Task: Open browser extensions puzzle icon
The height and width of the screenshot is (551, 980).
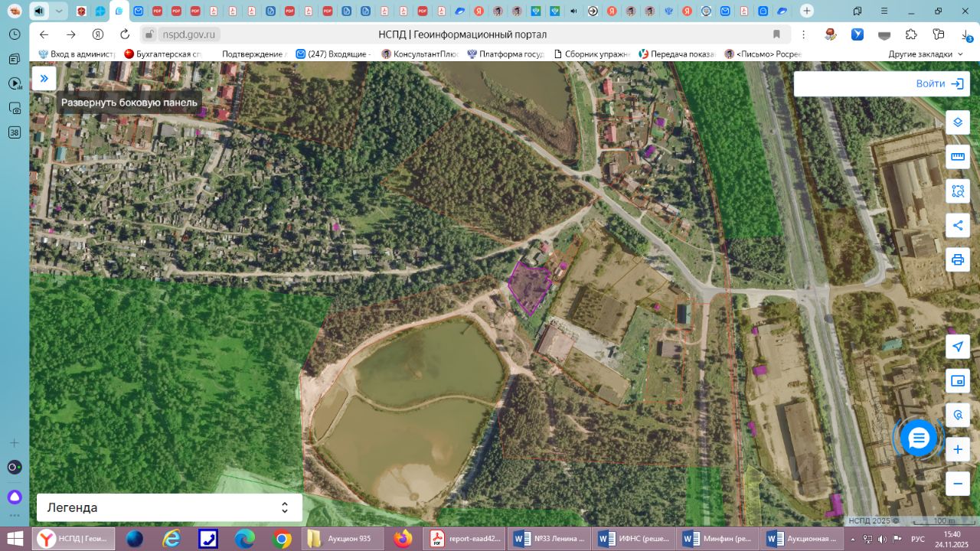Action: click(x=911, y=34)
